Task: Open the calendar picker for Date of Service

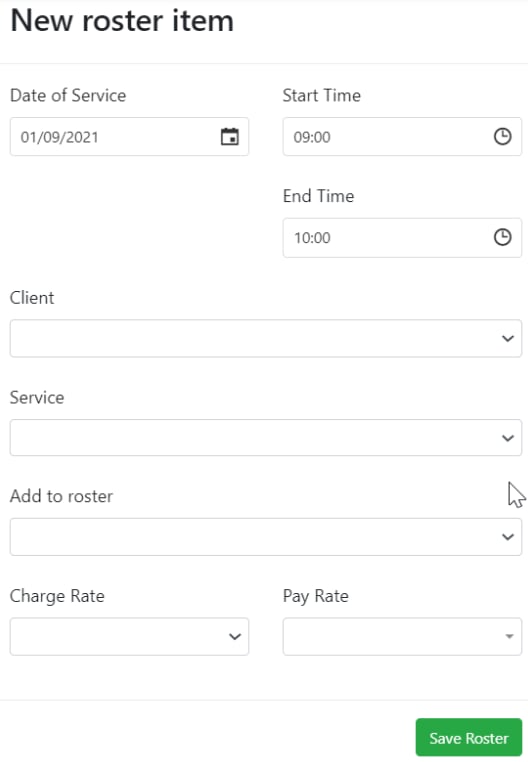Action: (229, 137)
